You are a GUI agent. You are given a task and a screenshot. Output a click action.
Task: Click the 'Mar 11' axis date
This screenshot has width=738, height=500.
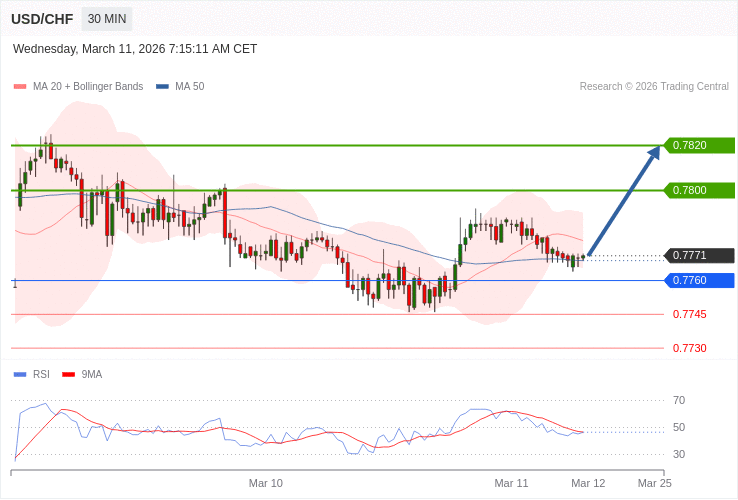511,484
